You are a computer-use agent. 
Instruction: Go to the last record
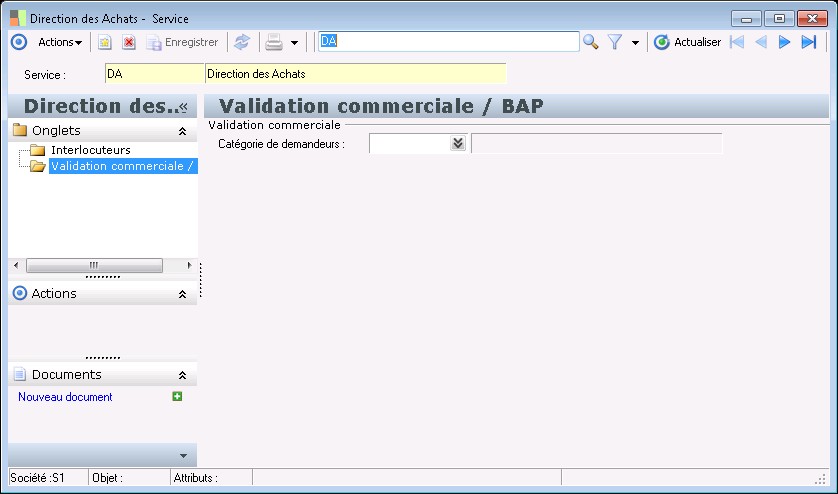tap(809, 42)
